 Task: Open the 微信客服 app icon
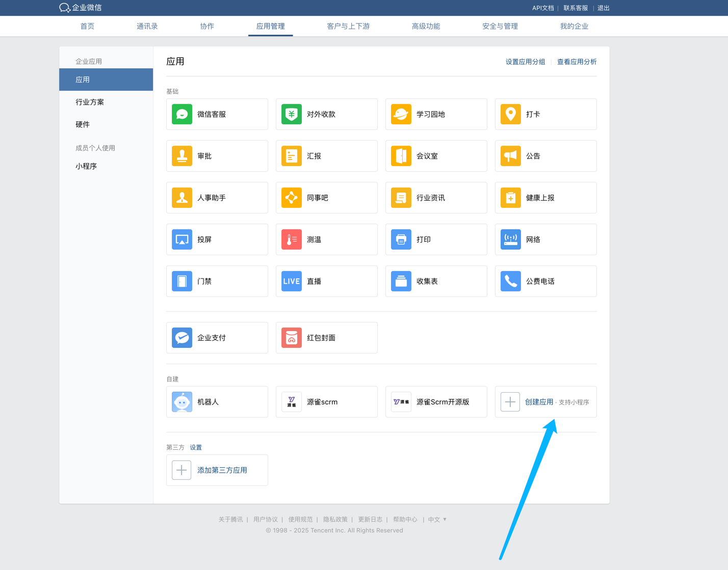182,114
